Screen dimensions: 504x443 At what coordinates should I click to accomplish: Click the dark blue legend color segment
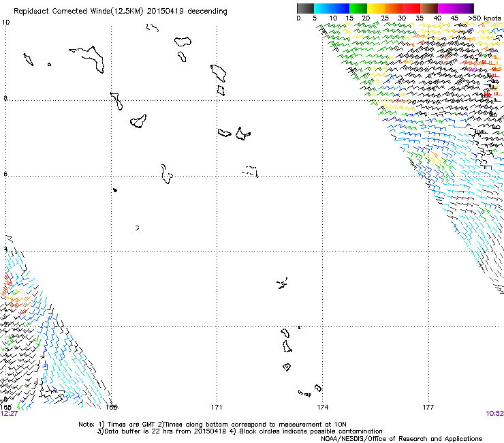(341, 8)
